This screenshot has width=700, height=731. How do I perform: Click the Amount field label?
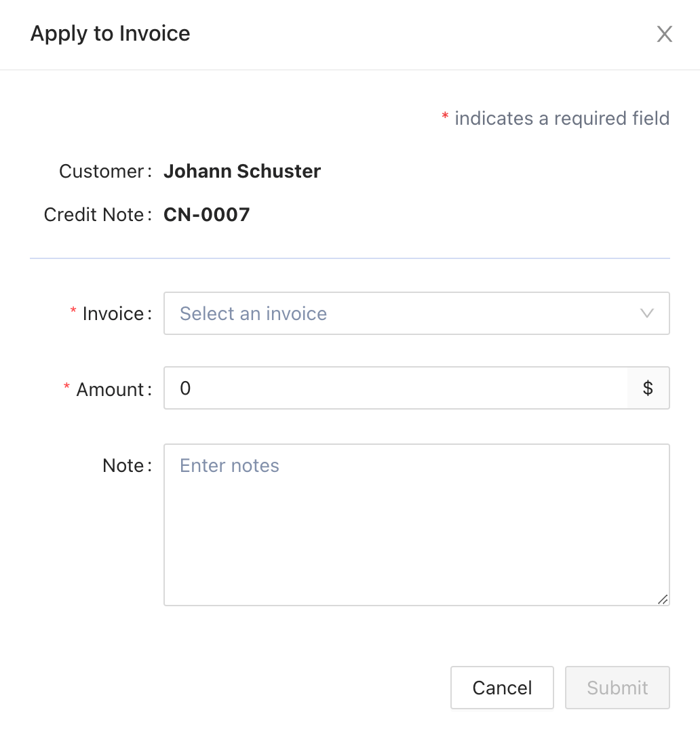[110, 390]
